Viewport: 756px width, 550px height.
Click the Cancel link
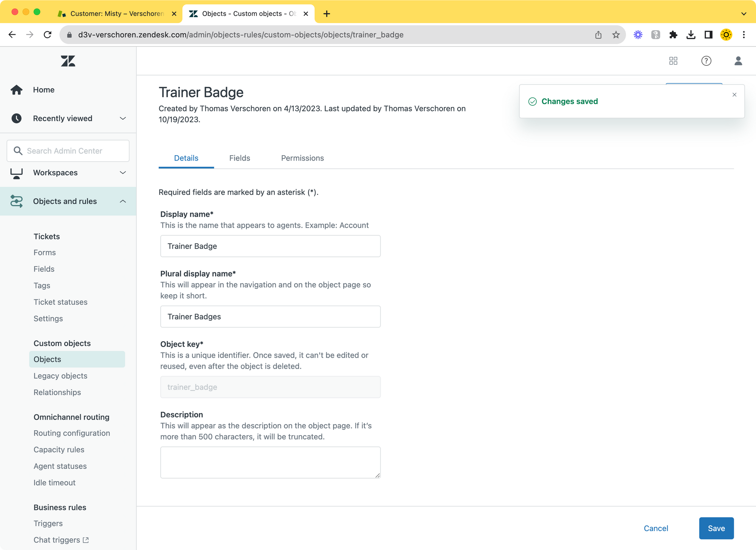tap(656, 528)
